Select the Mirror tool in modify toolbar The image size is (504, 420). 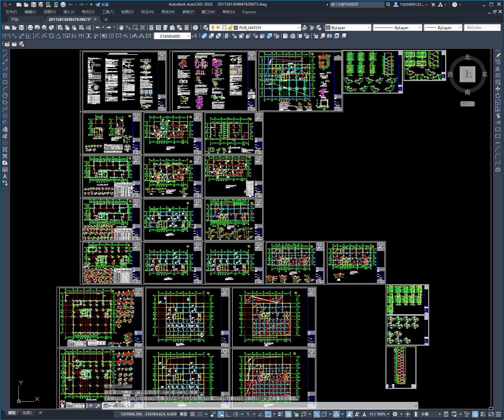[x=498, y=69]
